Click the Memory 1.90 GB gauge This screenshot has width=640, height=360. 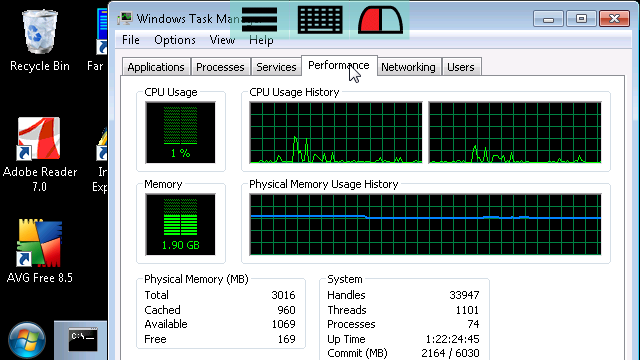(x=180, y=224)
